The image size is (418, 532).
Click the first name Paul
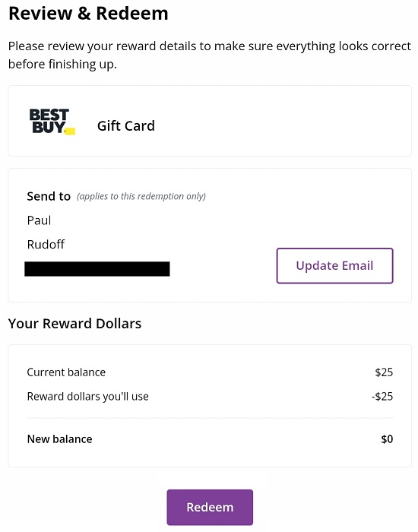[39, 220]
